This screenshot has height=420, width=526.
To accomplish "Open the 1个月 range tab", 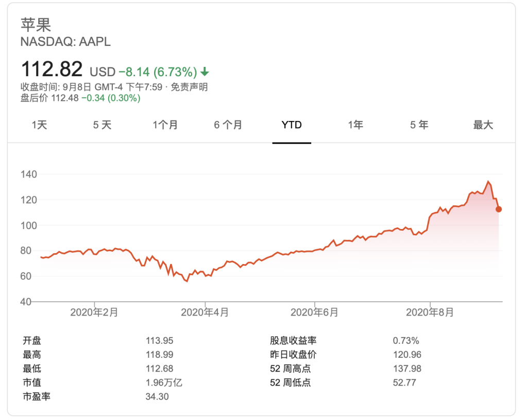I will pos(165,125).
